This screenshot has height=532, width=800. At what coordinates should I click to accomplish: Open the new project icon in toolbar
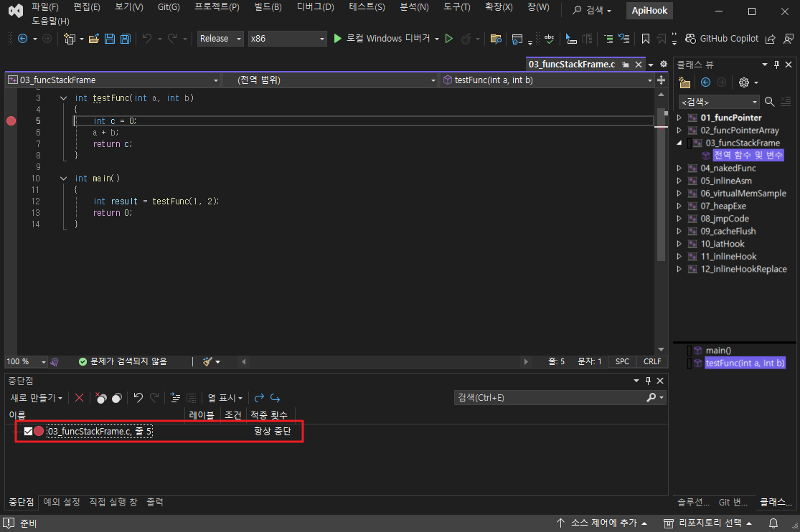point(70,39)
